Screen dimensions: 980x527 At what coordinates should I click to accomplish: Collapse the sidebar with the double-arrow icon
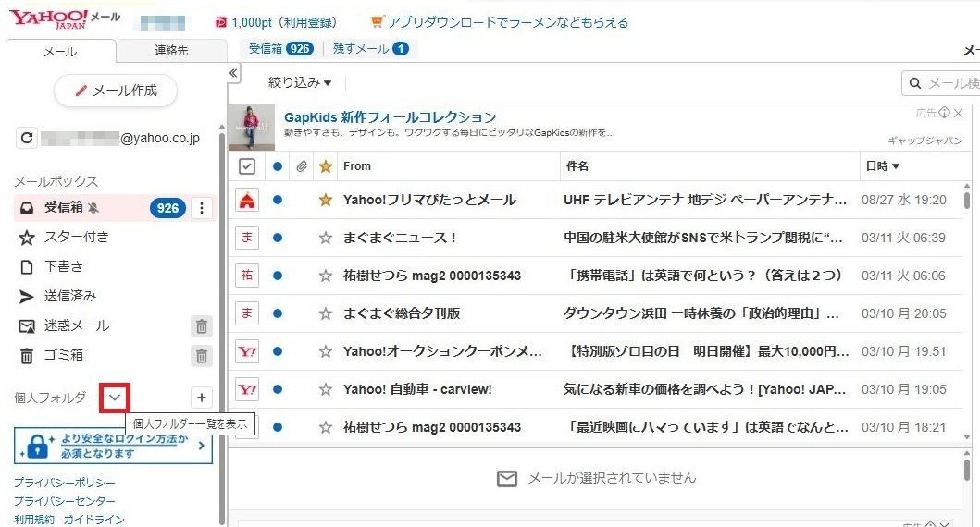click(233, 74)
